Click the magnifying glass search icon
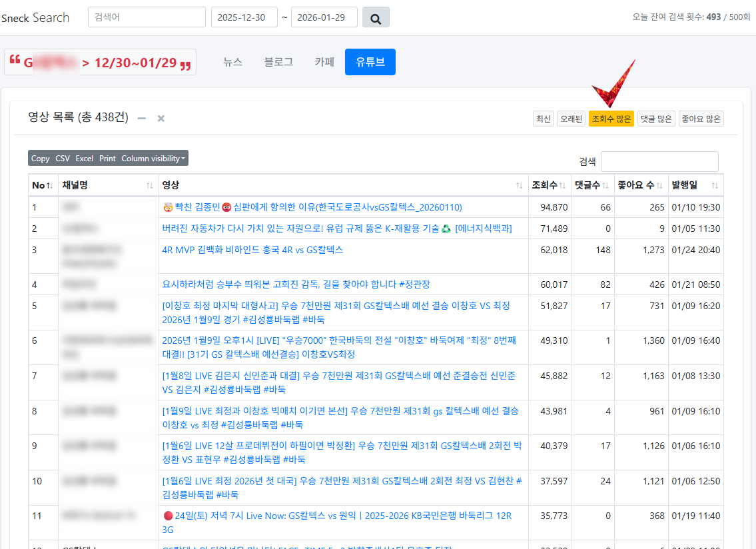Viewport: 756px width, 549px height. point(376,17)
